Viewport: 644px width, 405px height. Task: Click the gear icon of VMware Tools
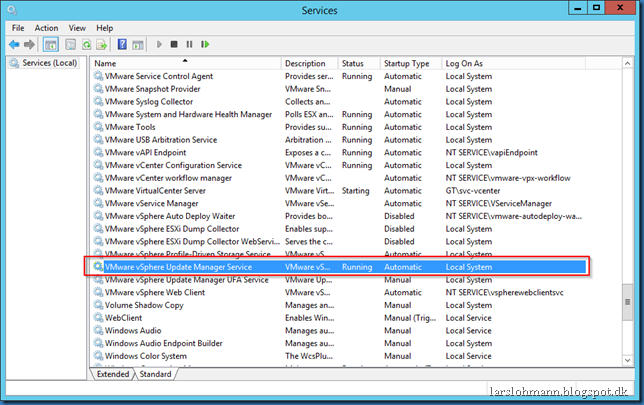[x=98, y=127]
